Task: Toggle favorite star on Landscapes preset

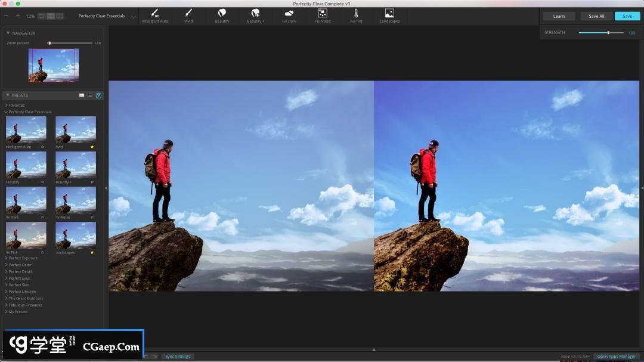Action: pos(92,252)
